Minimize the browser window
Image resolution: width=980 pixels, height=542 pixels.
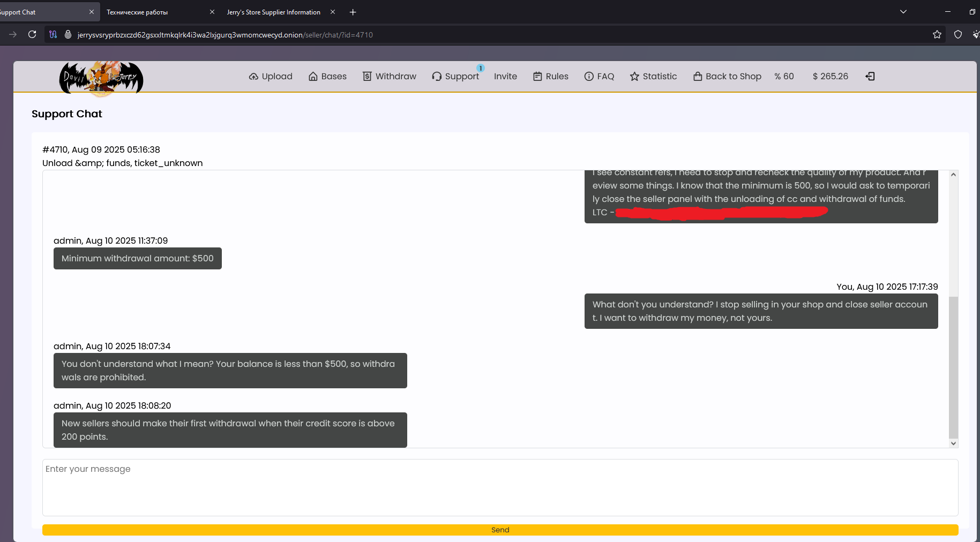tap(947, 12)
